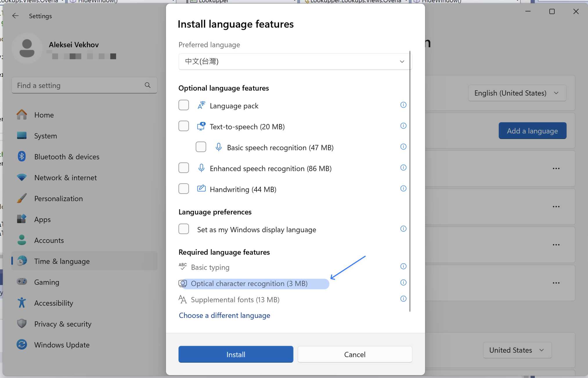This screenshot has width=588, height=378.
Task: Click the Network wifi icon
Action: [x=22, y=177]
